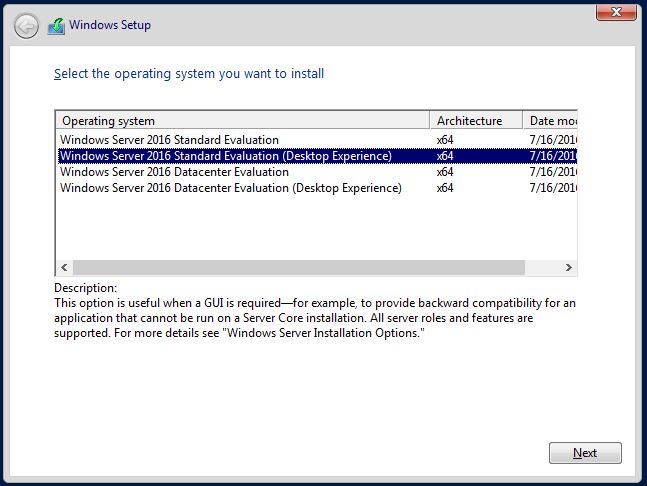Select Datacenter Evaluation (Desktop Experience) row
Image resolution: width=647 pixels, height=486 pixels.
pyautogui.click(x=316, y=188)
